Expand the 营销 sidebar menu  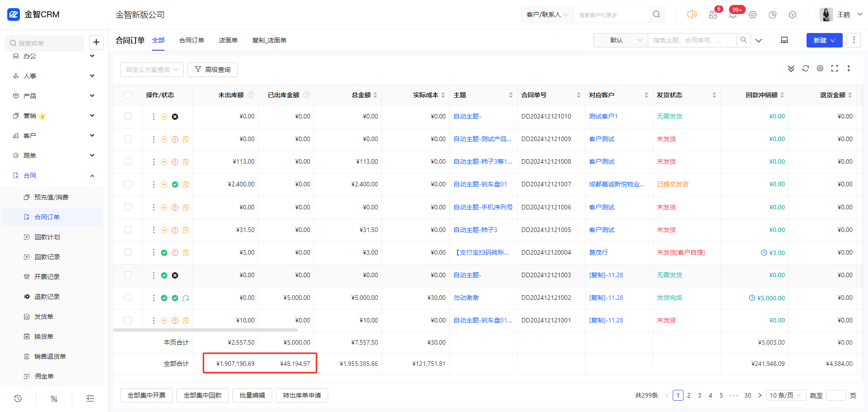point(54,116)
